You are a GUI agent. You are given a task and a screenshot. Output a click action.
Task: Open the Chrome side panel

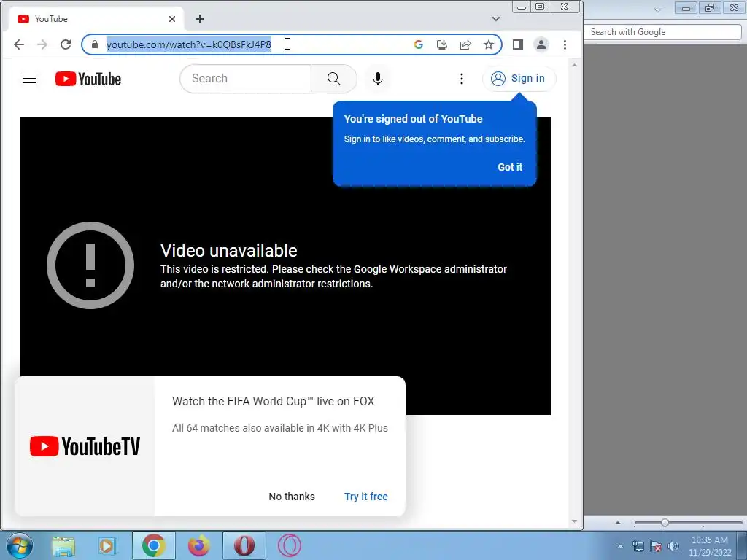[x=518, y=44]
